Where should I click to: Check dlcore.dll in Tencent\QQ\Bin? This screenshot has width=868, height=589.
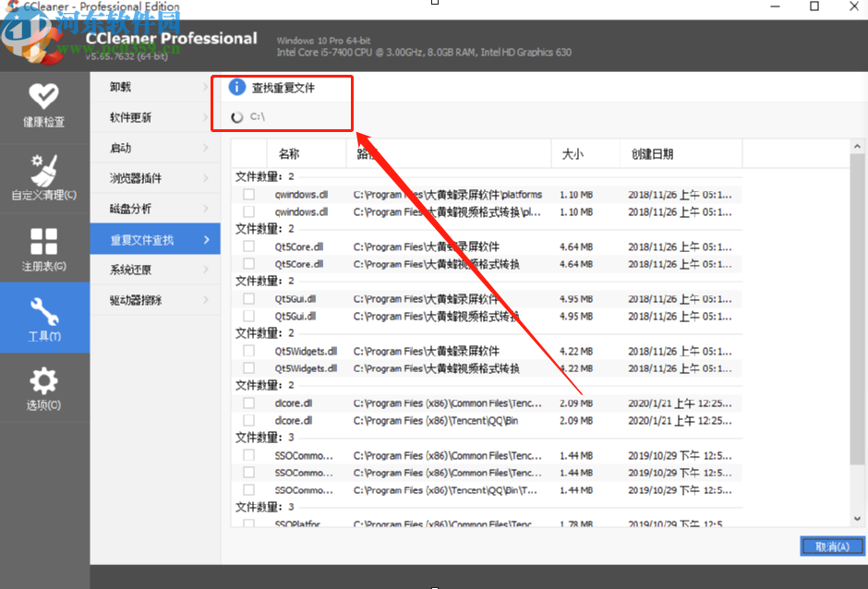pyautogui.click(x=249, y=420)
